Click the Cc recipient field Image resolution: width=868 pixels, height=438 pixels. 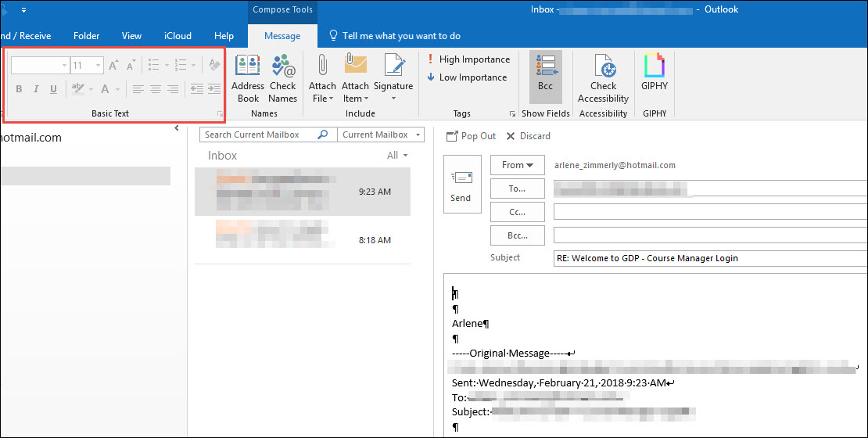pos(711,212)
